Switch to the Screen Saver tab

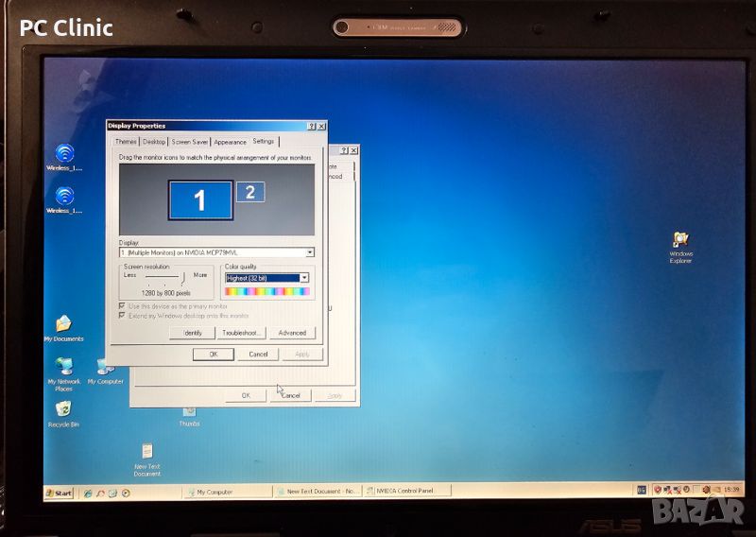[190, 142]
